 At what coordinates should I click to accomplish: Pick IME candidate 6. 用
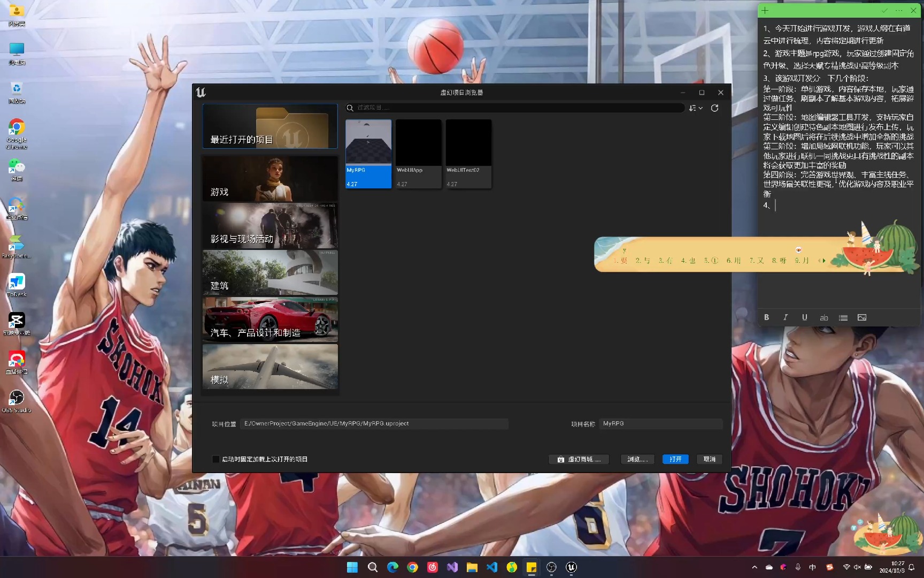coord(734,261)
